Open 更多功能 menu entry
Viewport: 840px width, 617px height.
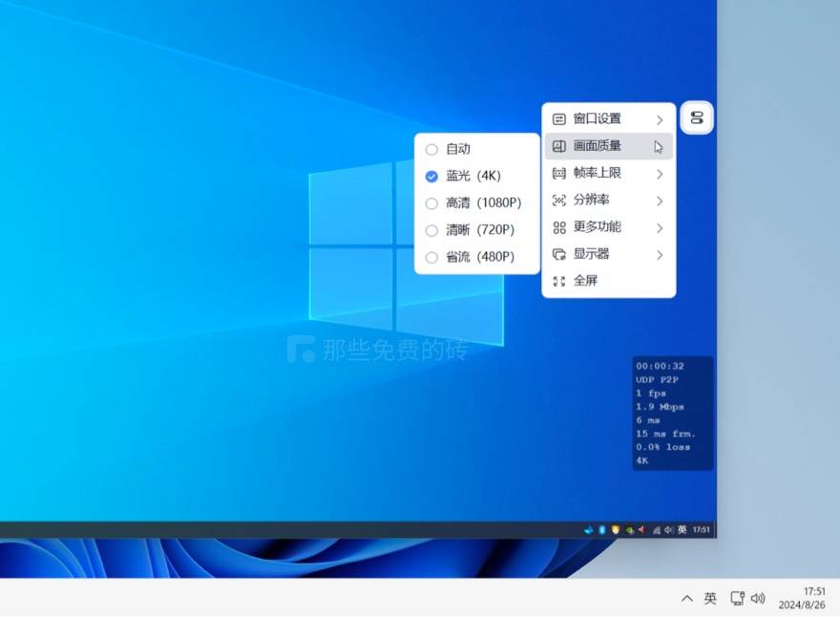tap(609, 227)
